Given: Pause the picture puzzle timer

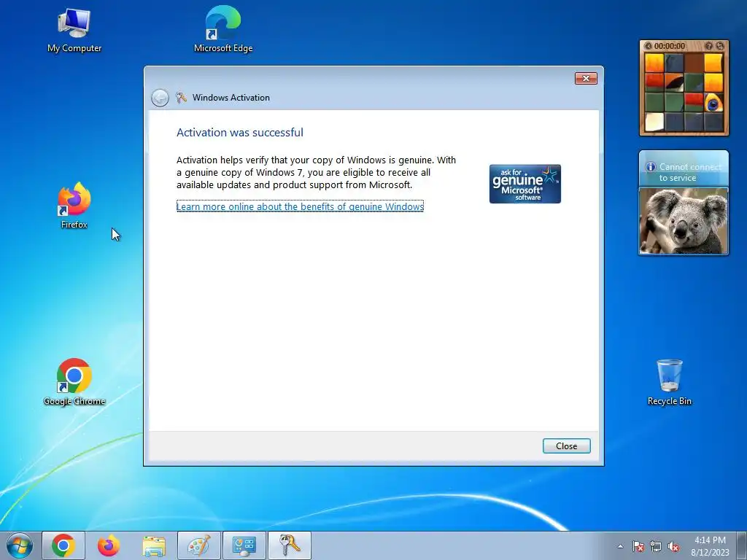Looking at the screenshot, I should click(648, 46).
